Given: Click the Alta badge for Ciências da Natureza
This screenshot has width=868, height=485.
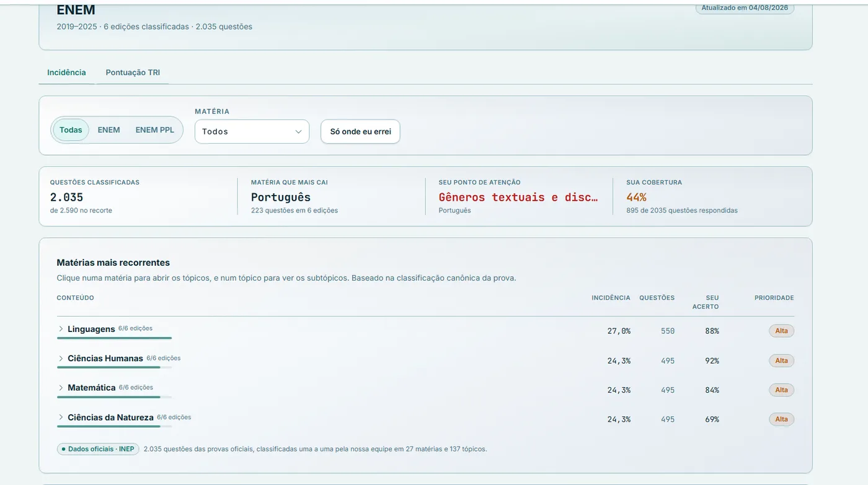Looking at the screenshot, I should (782, 419).
